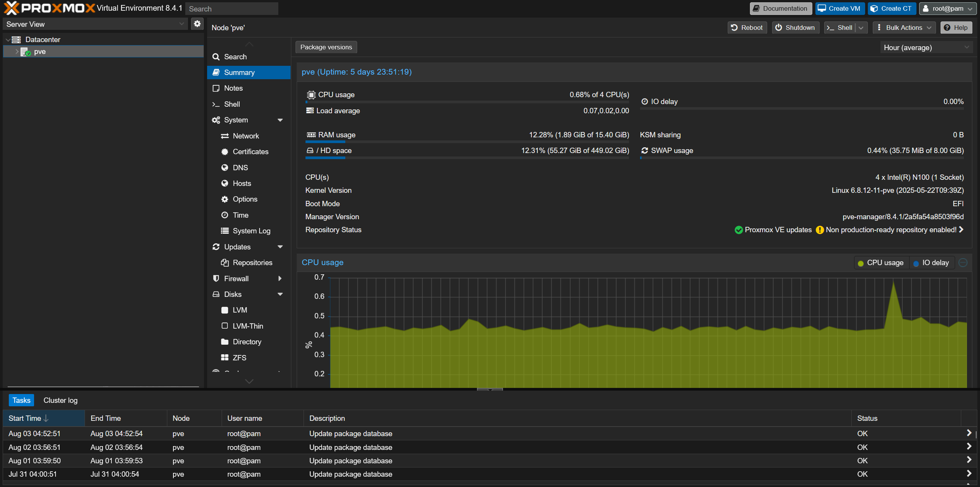Click the top Search input field
The width and height of the screenshot is (980, 487).
click(x=232, y=8)
